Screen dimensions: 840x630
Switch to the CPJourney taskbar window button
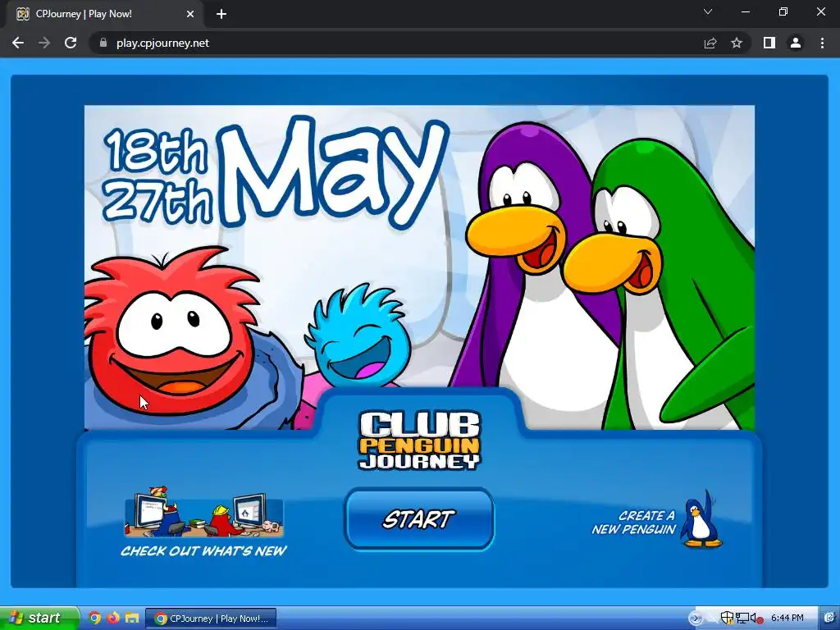[x=211, y=619]
